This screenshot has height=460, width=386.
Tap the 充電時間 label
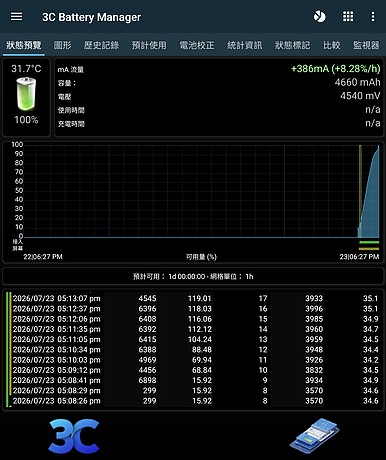(x=71, y=124)
